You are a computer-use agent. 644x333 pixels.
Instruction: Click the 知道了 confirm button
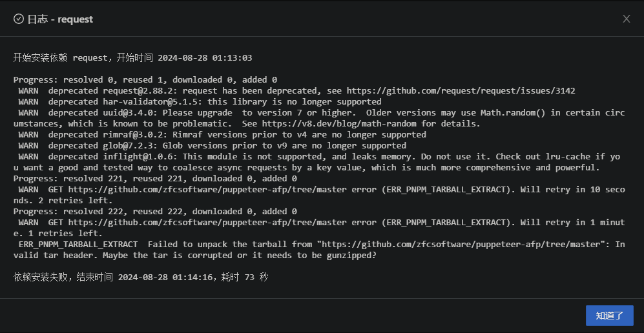pos(609,316)
